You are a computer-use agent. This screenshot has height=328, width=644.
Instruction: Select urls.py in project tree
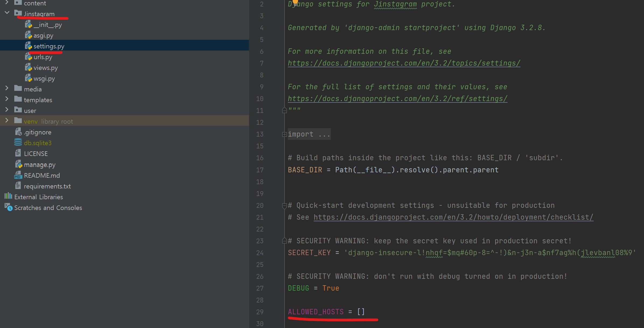point(43,57)
